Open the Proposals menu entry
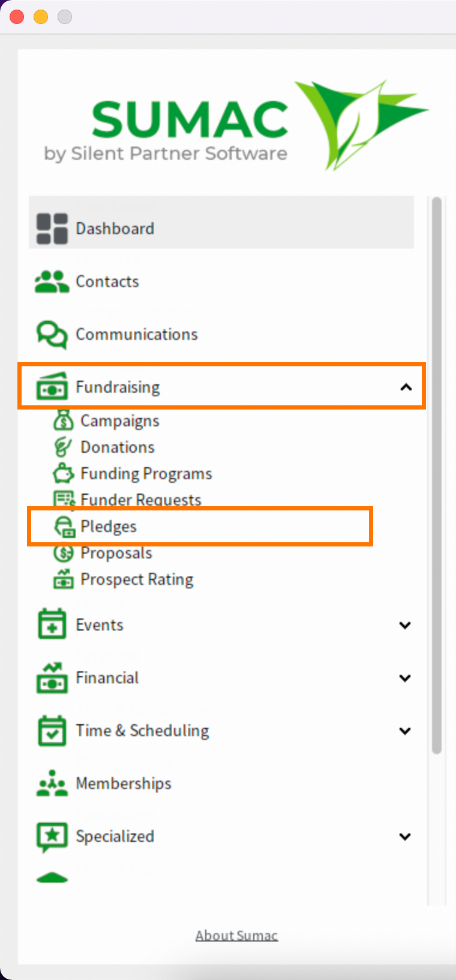The image size is (456, 980). [116, 553]
